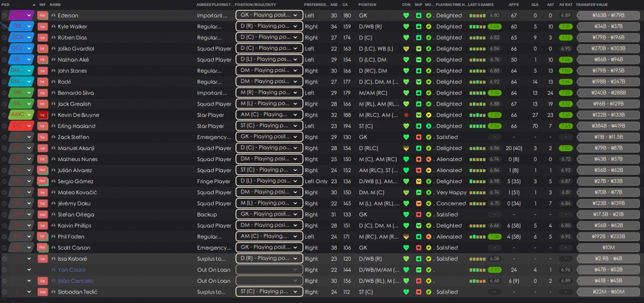Click Nathan Aké's match sharpness icon
The height and width of the screenshot is (303, 644).
click(419, 60)
